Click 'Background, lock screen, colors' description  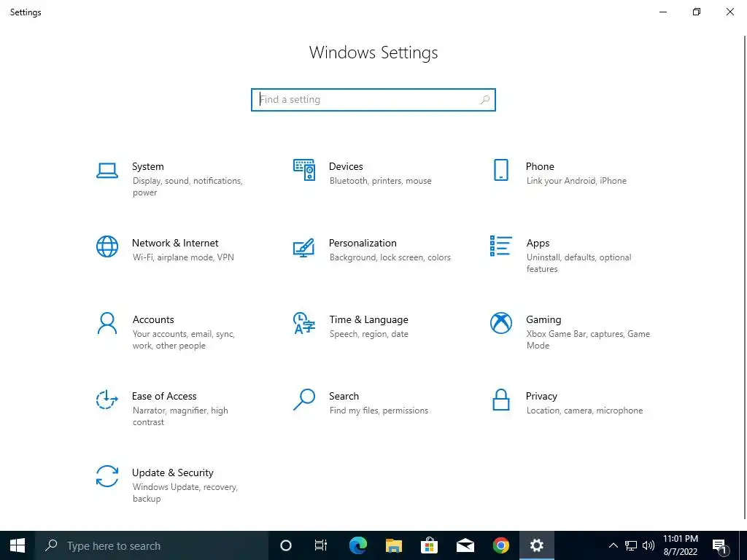[390, 257]
